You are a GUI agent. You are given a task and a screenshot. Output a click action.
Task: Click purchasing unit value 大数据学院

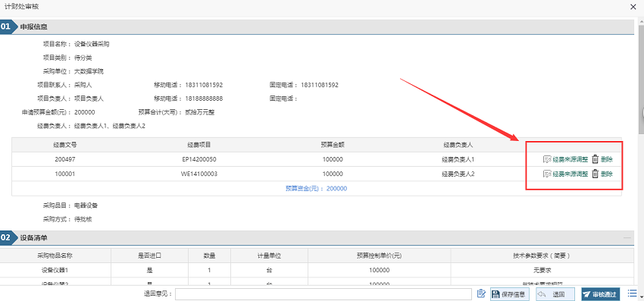click(x=89, y=71)
